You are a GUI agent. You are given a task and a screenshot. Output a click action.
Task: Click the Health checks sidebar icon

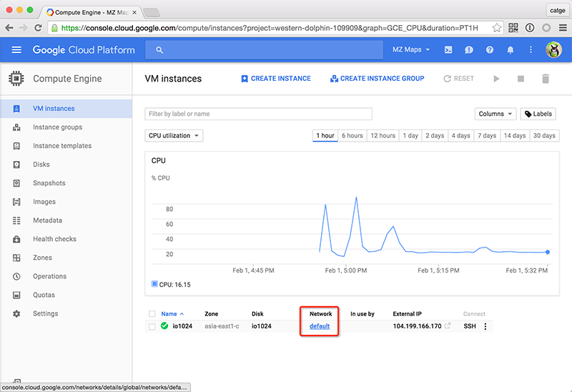[16, 239]
